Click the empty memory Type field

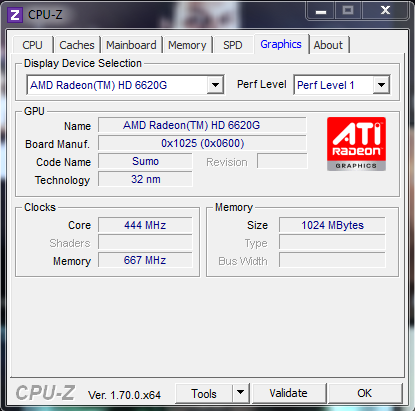click(x=332, y=243)
